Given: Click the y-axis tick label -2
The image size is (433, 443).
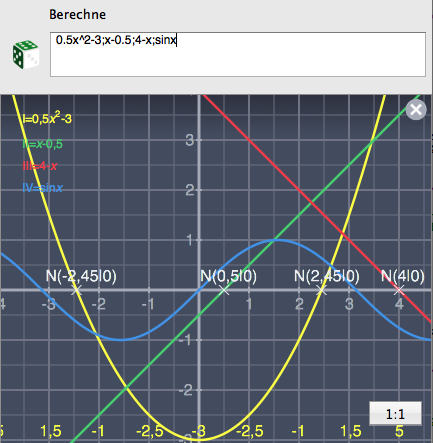Looking at the screenshot, I should [186, 390].
